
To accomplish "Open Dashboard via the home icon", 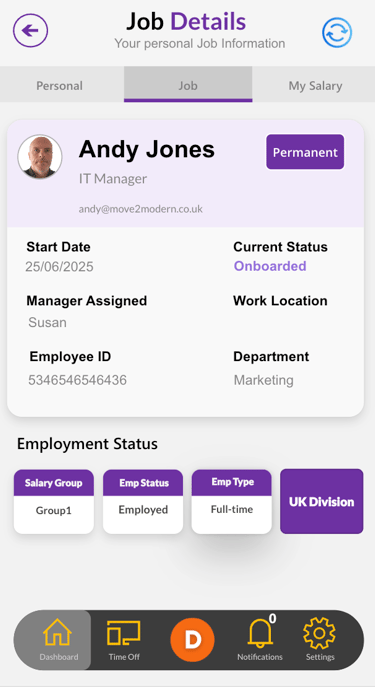I will [57, 633].
